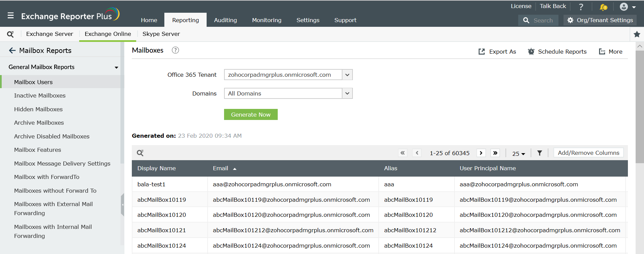
Task: Open the More options menu
Action: pos(610,52)
